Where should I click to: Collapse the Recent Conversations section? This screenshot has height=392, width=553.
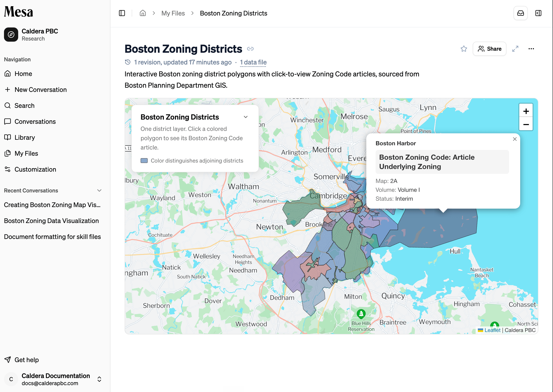[x=99, y=190]
